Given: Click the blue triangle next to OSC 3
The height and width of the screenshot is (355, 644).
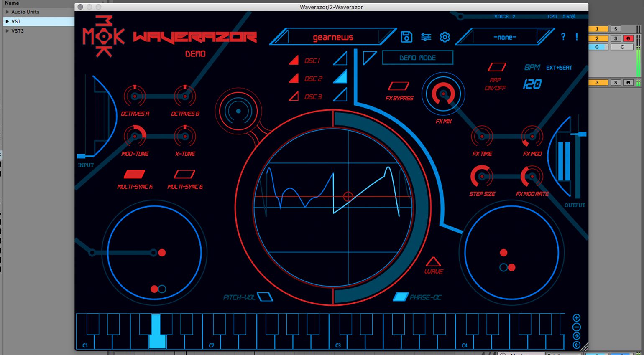Looking at the screenshot, I should click(x=341, y=95).
